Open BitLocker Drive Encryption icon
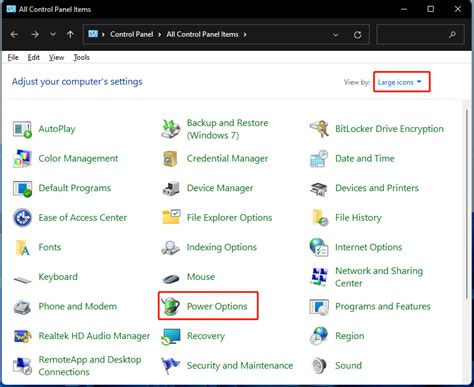Image resolution: width=474 pixels, height=387 pixels. pyautogui.click(x=319, y=129)
